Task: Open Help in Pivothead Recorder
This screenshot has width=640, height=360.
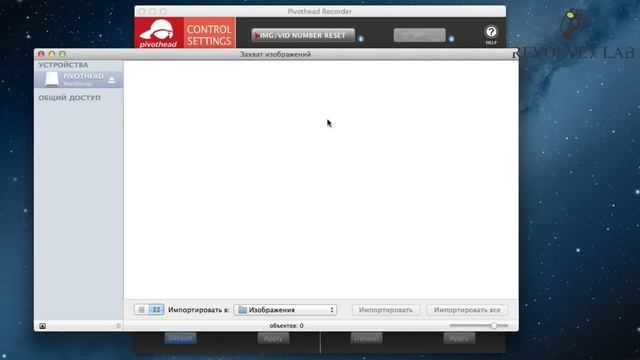Action: click(491, 34)
